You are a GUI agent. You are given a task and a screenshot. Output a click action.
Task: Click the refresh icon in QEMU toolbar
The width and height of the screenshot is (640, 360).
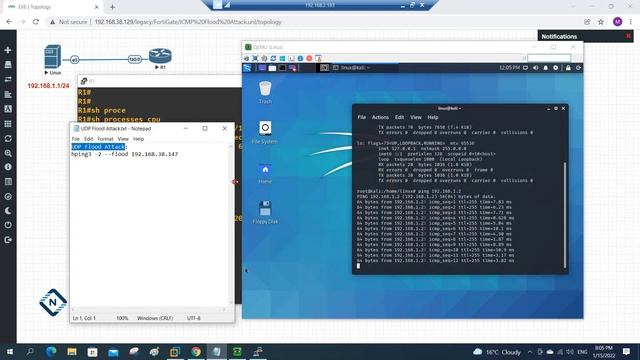[273, 58]
